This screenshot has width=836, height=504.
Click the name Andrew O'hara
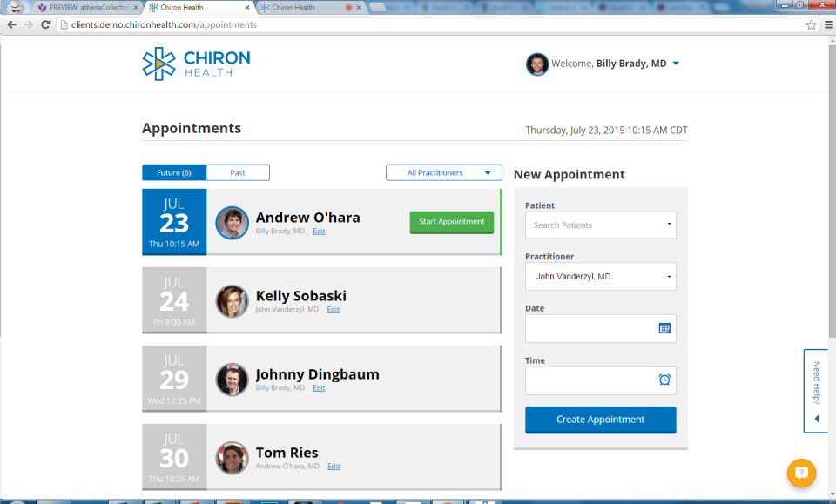(307, 218)
